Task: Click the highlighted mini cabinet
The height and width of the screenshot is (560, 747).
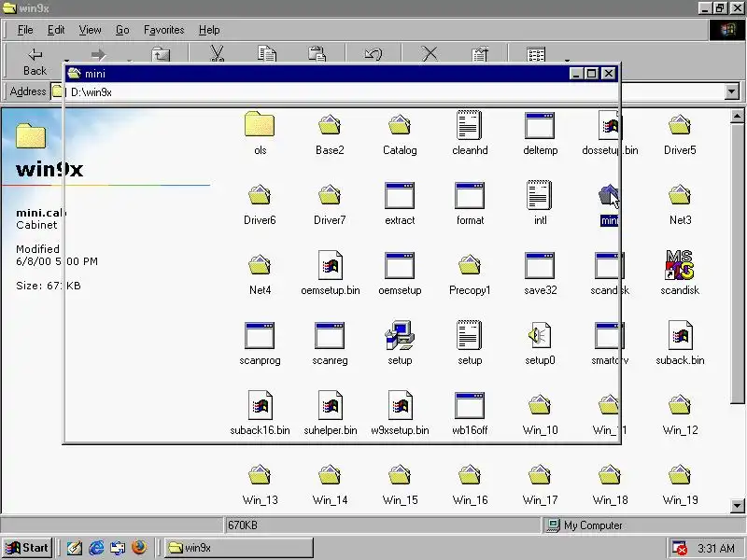Action: tap(610, 203)
